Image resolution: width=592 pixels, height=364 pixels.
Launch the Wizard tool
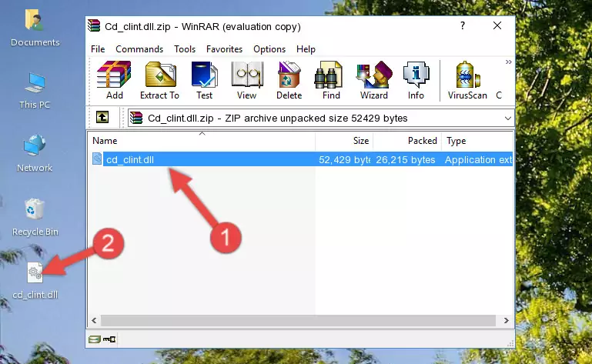pos(374,80)
